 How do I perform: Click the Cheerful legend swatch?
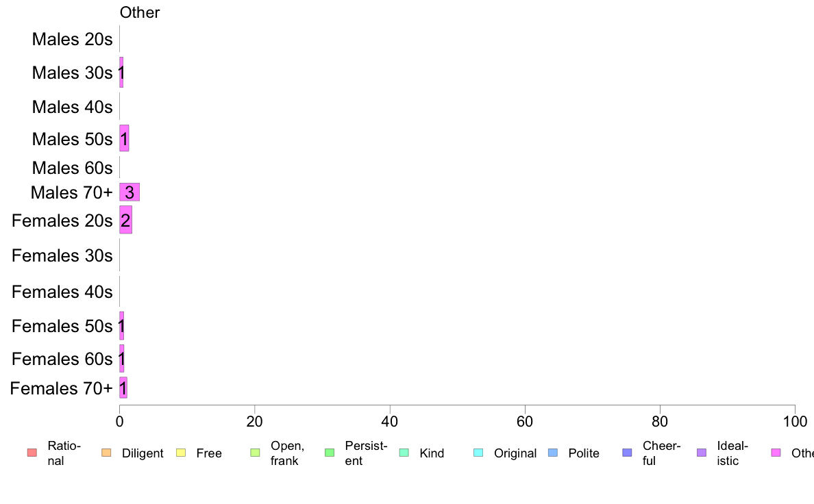click(x=627, y=453)
